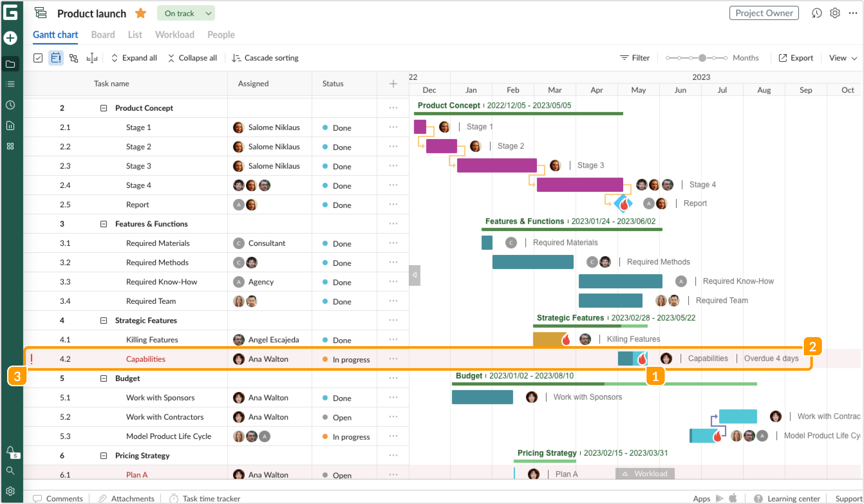Open project settings gear in top bar
864x504 pixels.
[835, 13]
